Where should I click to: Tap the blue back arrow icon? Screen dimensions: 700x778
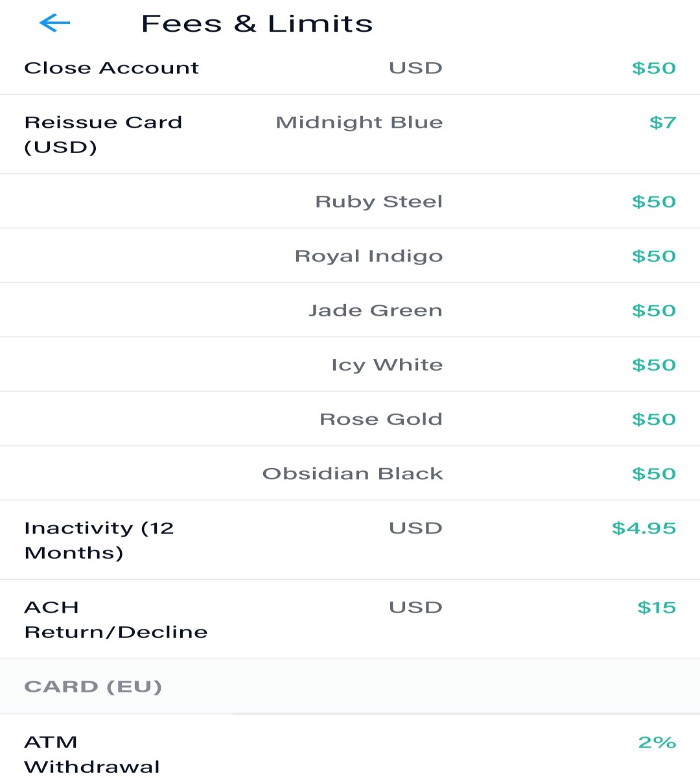click(54, 23)
